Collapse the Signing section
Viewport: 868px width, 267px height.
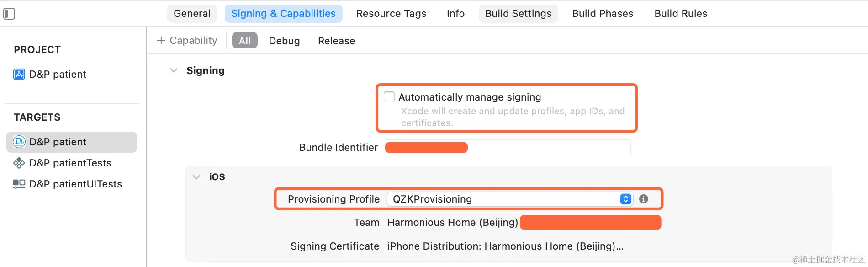point(174,70)
